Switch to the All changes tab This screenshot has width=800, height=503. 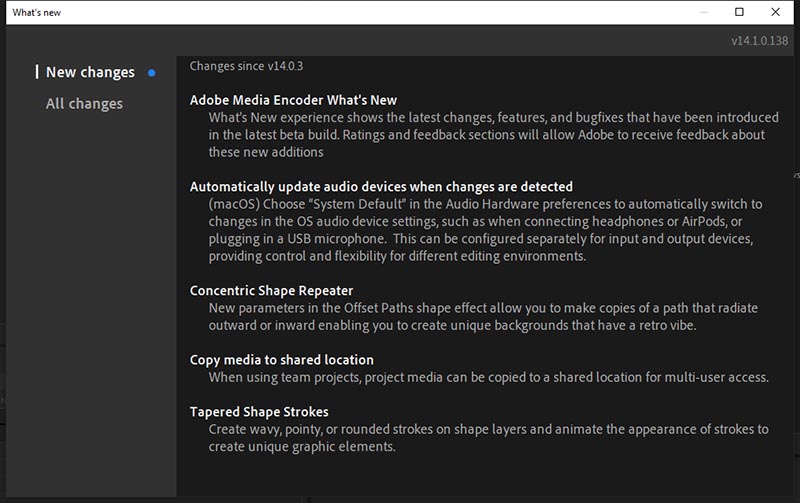[x=84, y=104]
